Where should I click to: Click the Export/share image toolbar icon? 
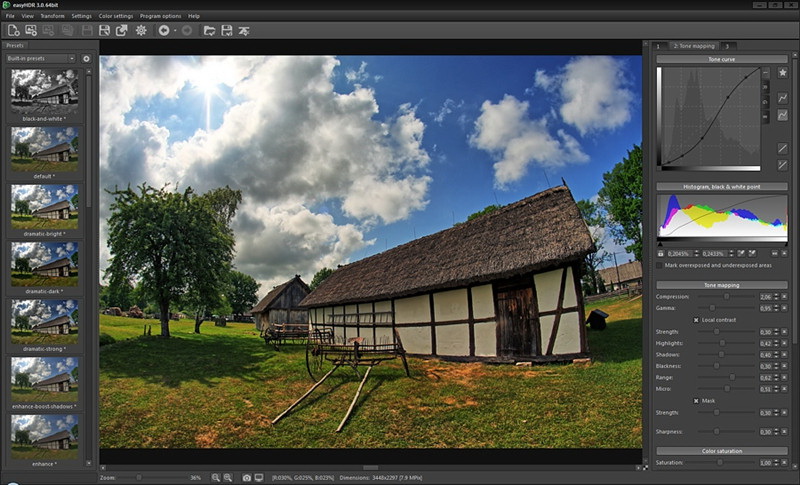point(121,31)
